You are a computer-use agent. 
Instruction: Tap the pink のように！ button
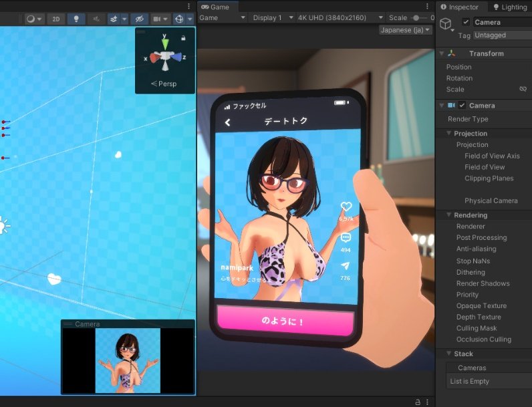coord(285,321)
